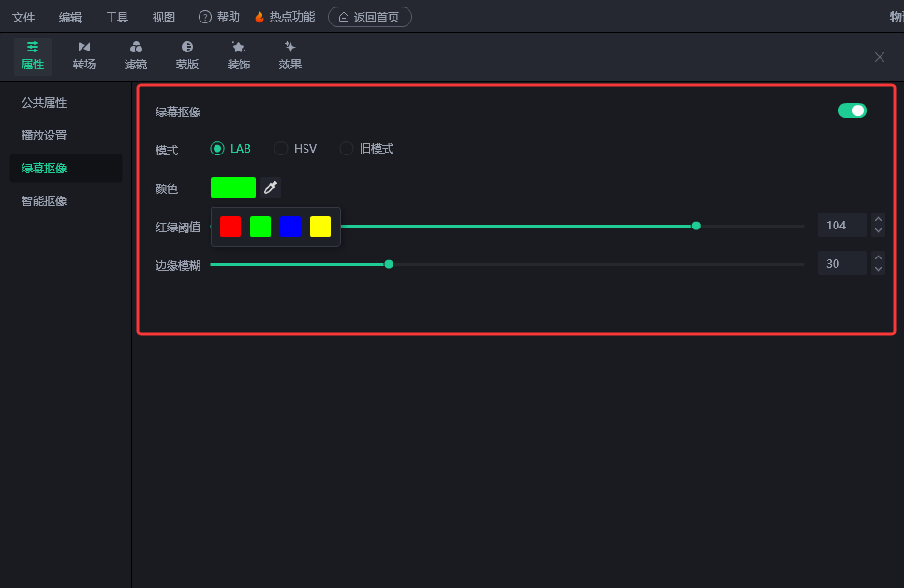Select the 蒙版 mask icon
The height and width of the screenshot is (588, 904).
[x=187, y=48]
